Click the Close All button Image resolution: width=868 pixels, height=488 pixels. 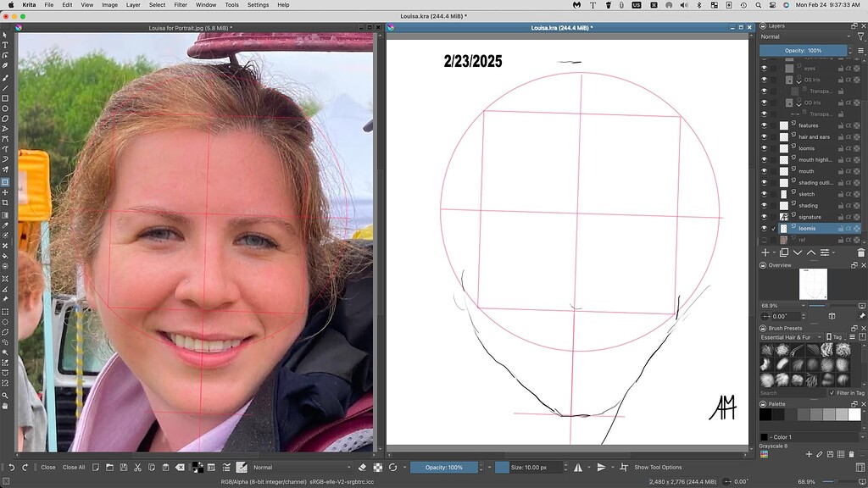(74, 467)
